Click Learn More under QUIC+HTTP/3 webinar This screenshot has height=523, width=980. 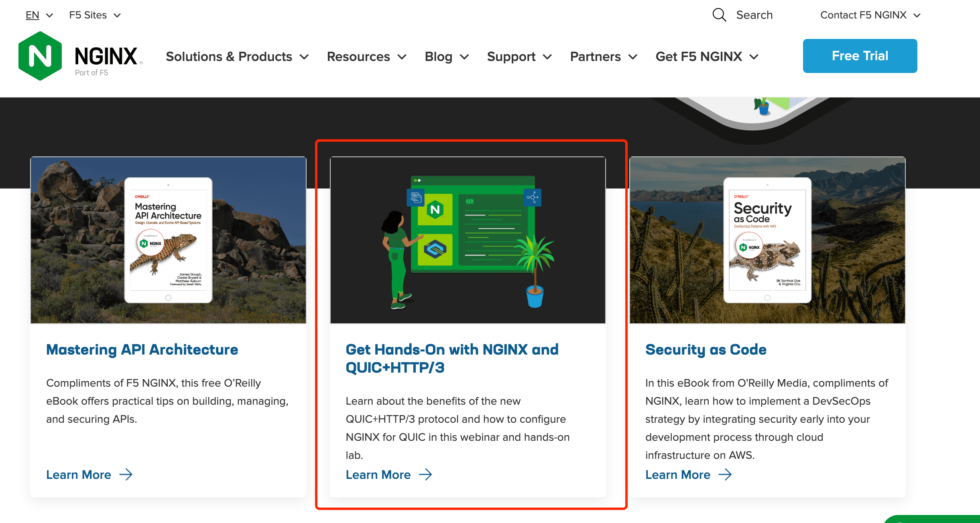[378, 474]
